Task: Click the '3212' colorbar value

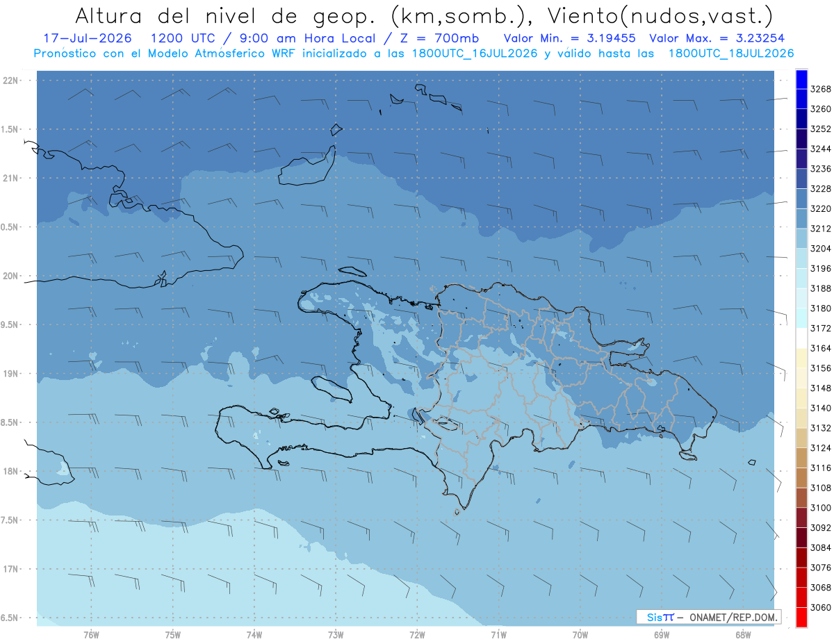Action: pos(820,229)
